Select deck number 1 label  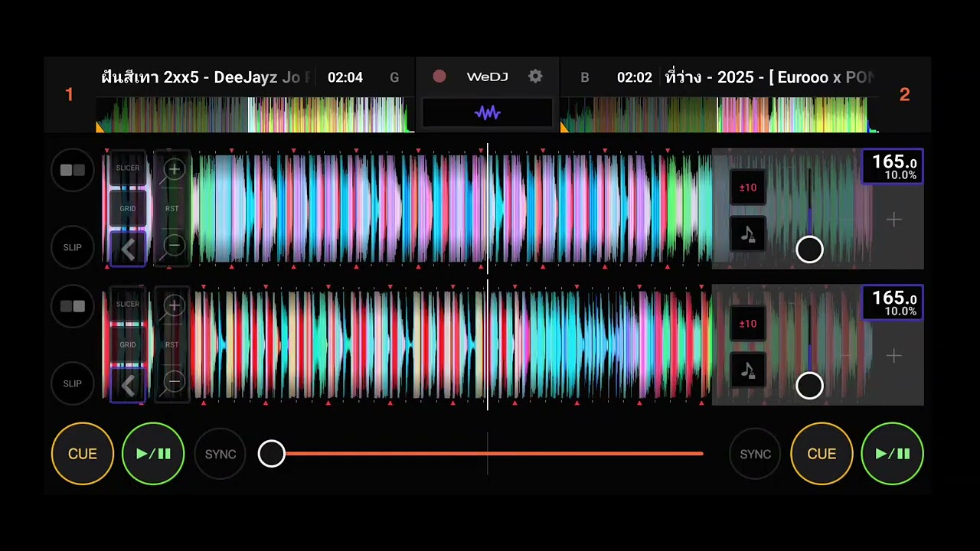click(x=69, y=95)
